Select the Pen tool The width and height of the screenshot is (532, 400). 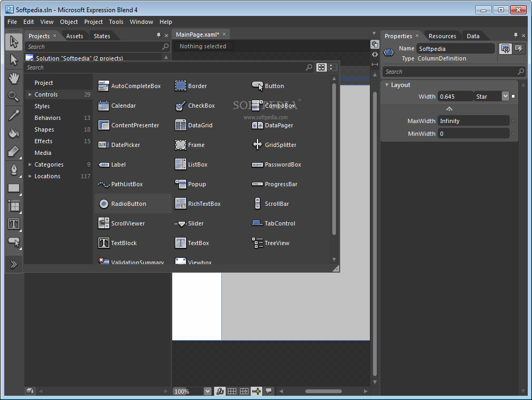[14, 169]
